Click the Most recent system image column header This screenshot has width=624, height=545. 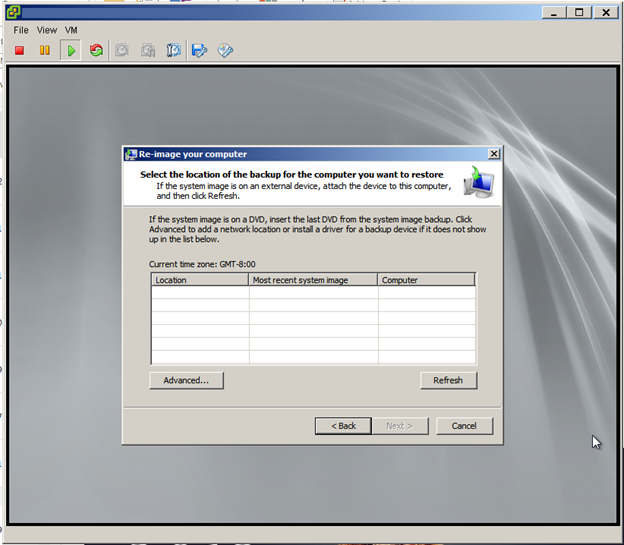click(x=313, y=280)
